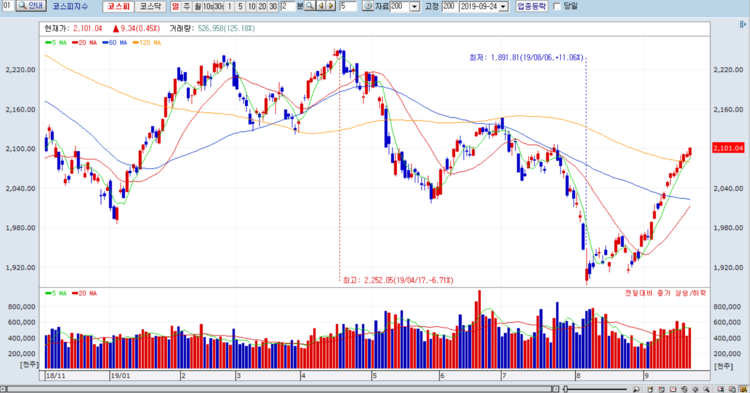The image size is (750, 393).
Task: Focus the input field showing 5
Action: (348, 6)
